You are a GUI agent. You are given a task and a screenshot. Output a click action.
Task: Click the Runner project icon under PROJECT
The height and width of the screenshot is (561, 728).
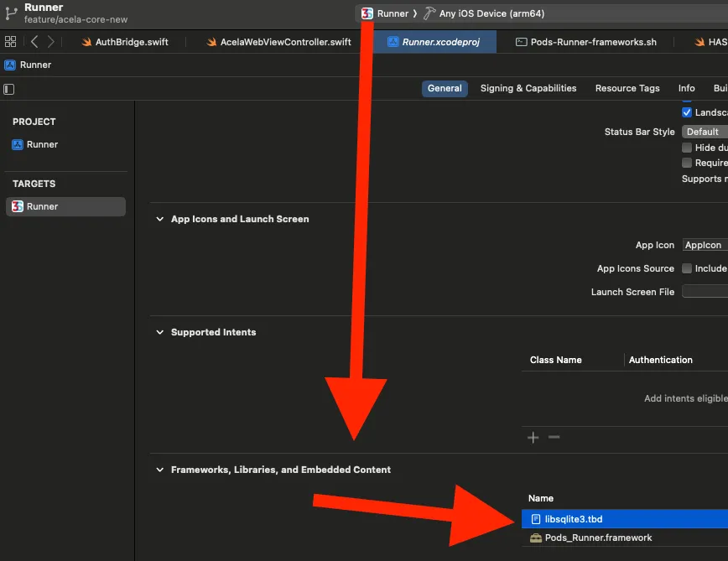tap(17, 145)
